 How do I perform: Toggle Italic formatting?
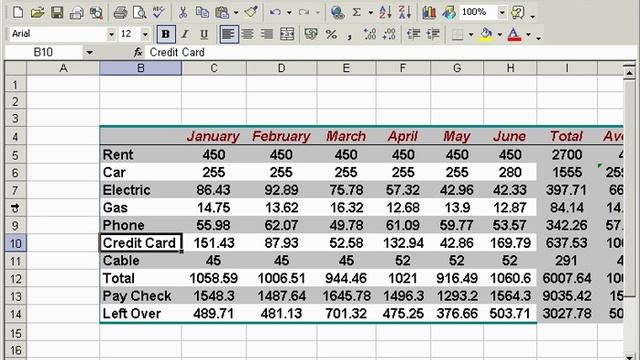(184, 34)
